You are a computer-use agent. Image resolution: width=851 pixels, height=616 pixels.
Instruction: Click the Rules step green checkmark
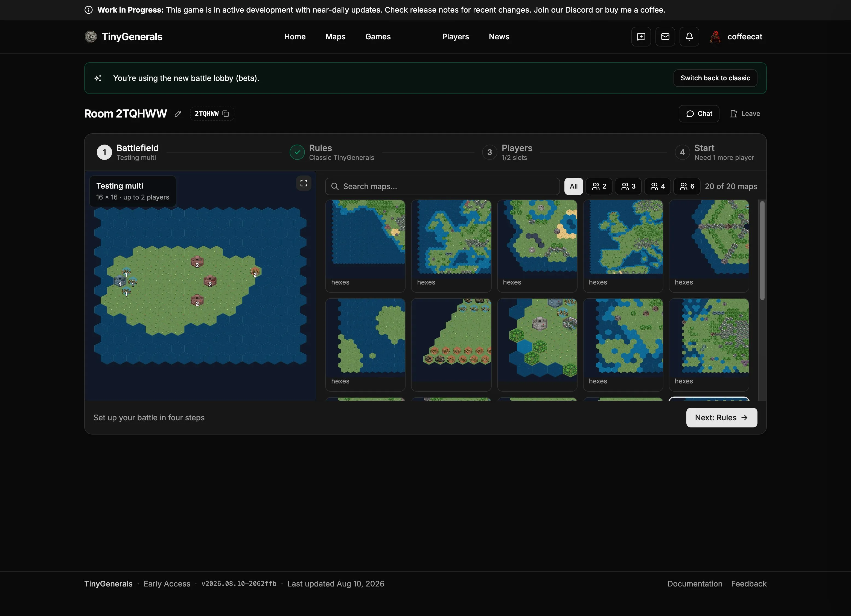click(x=297, y=152)
